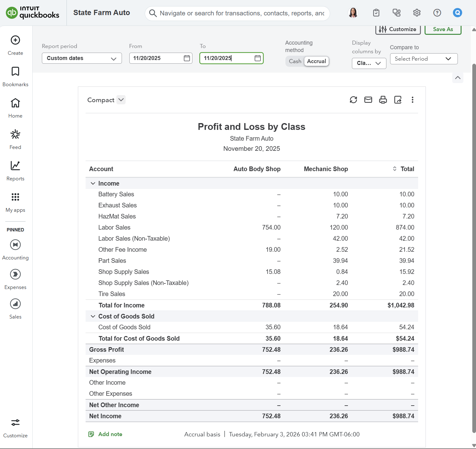Email the report using the envelope icon
This screenshot has height=449, width=476.
tap(368, 100)
